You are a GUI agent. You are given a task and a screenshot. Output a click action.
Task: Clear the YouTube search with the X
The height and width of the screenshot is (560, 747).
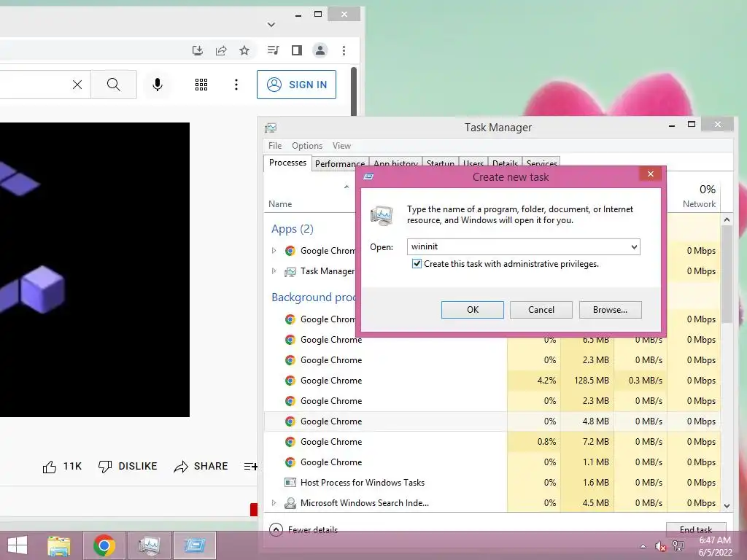[77, 85]
